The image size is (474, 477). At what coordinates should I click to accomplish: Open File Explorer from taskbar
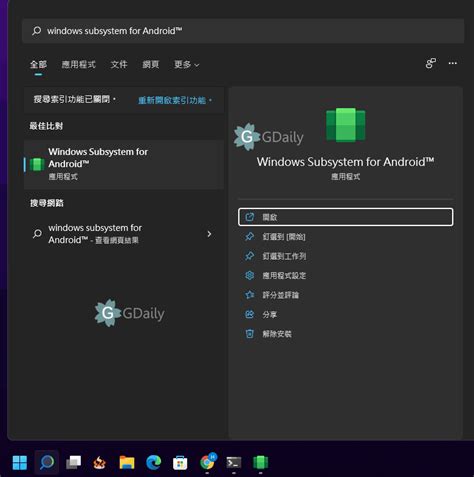coord(127,462)
